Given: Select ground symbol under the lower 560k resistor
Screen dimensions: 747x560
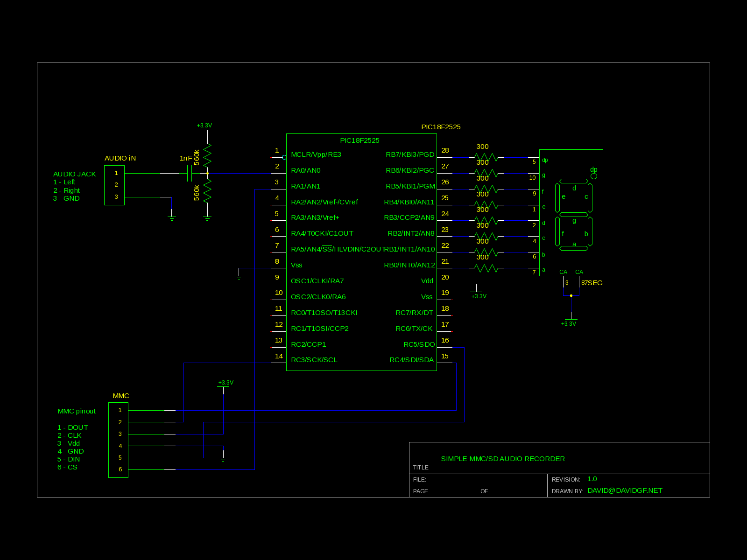Looking at the screenshot, I should [x=207, y=218].
